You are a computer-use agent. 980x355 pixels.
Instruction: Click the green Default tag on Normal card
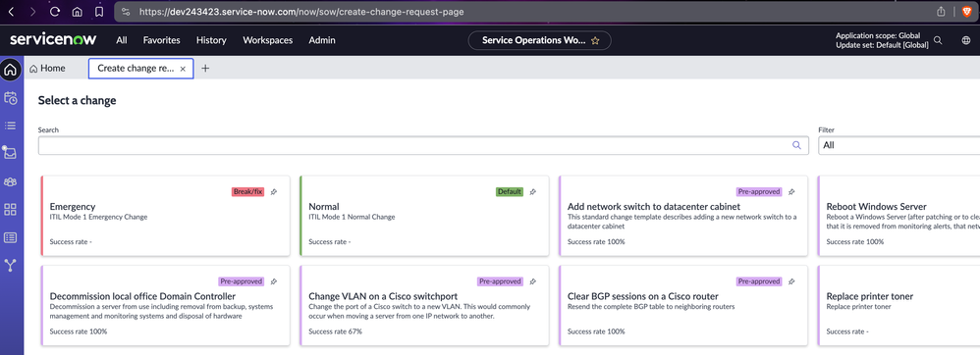click(x=510, y=192)
